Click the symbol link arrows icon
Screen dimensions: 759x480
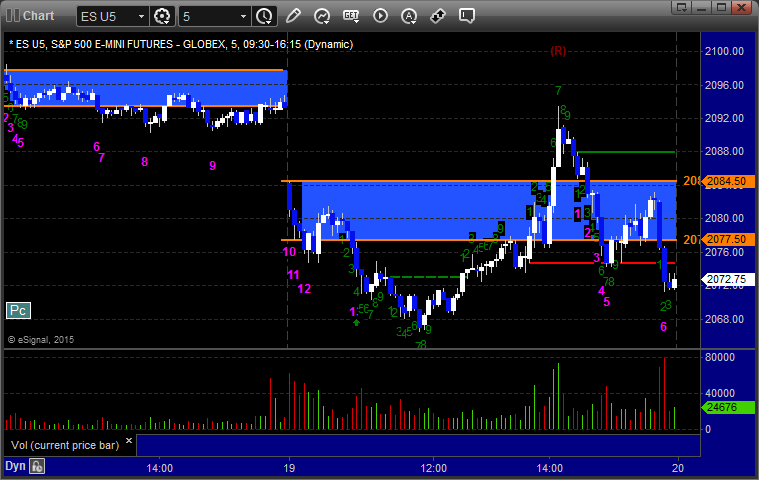tap(438, 16)
